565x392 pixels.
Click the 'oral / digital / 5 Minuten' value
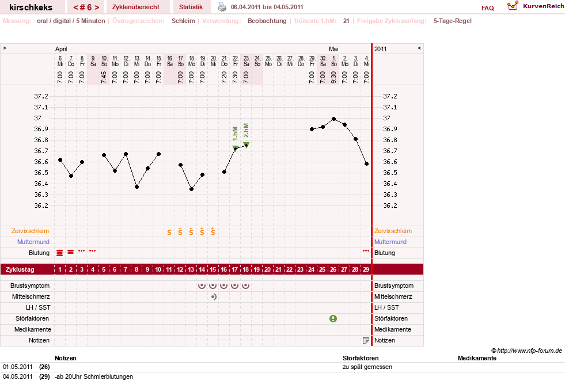point(71,21)
